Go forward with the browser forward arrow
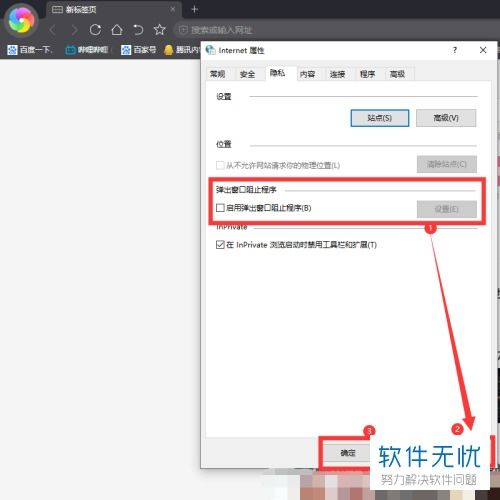The image size is (500, 500). [74, 30]
